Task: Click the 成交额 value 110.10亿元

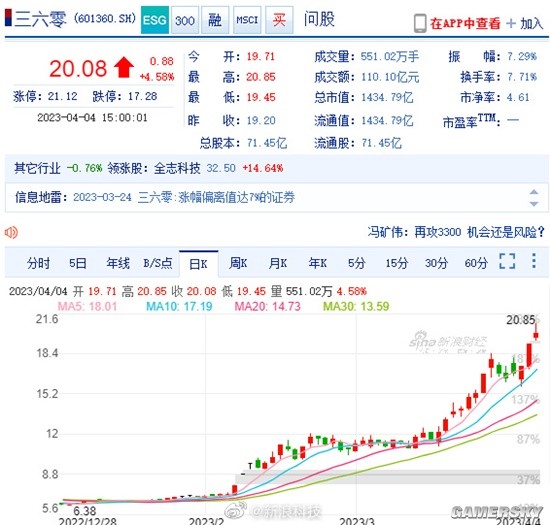Action: [x=390, y=77]
